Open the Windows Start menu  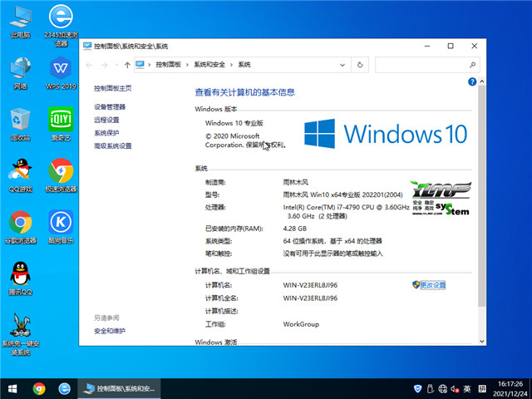(12, 388)
